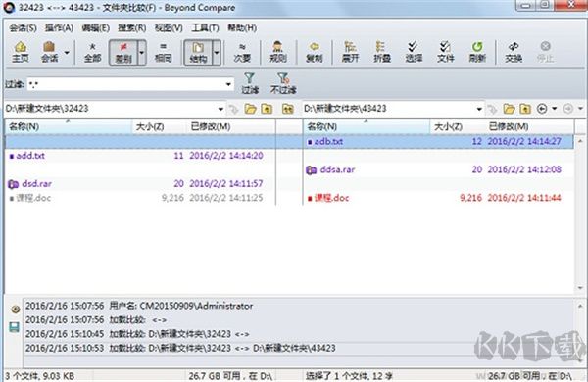Open the 搜索(R) menu
The width and height of the screenshot is (588, 382).
pyautogui.click(x=131, y=28)
